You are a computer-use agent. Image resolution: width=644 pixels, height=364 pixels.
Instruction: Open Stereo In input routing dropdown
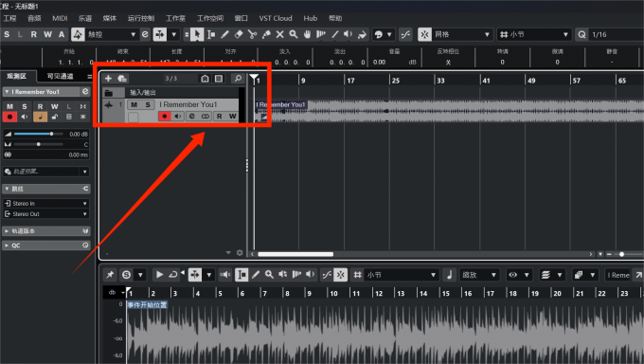(x=46, y=203)
